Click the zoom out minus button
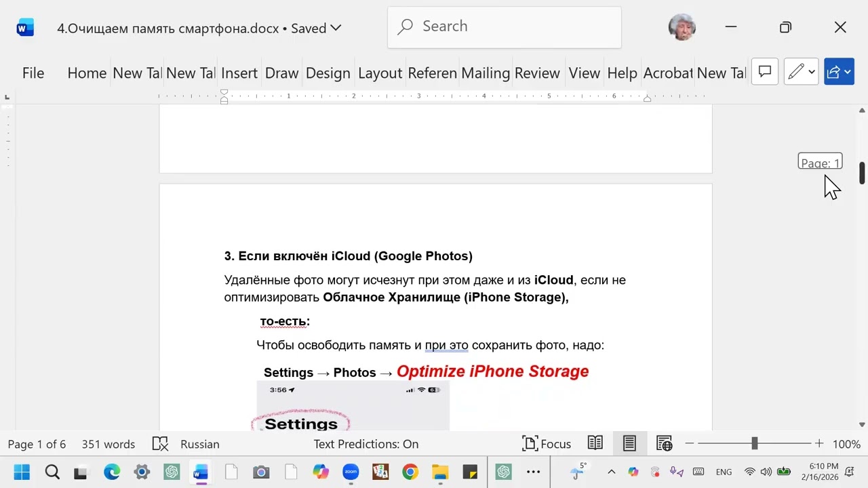This screenshot has width=868, height=488. [690, 444]
